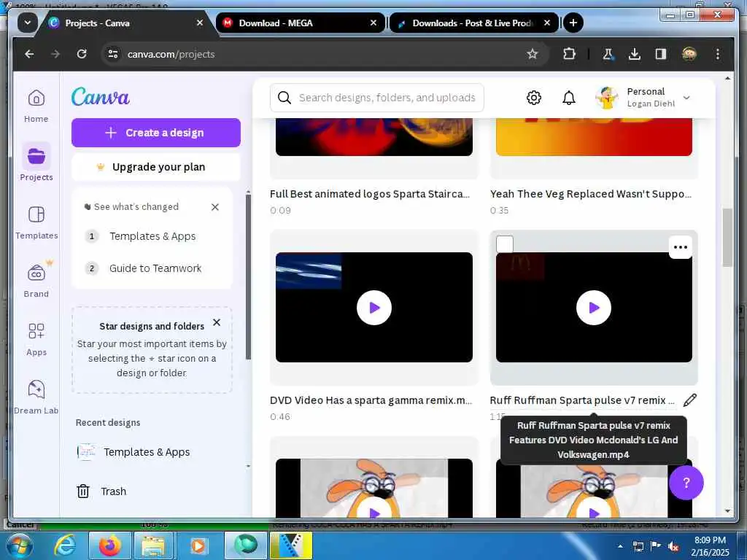747x560 pixels.
Task: Play the DVD Video sparta gamma remix
Action: pyautogui.click(x=374, y=308)
